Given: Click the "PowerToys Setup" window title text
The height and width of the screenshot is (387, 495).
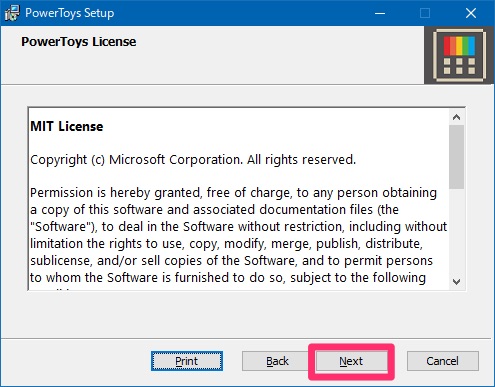Looking at the screenshot, I should [x=70, y=13].
